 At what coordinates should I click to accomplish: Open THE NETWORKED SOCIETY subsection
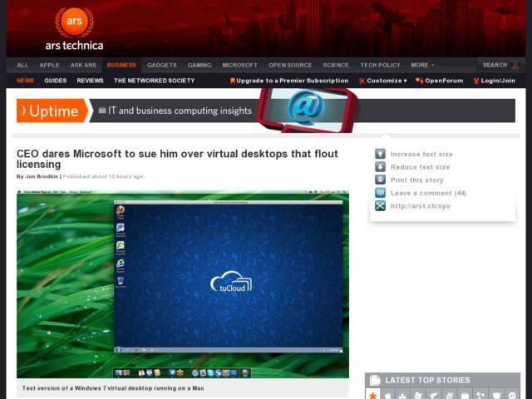point(154,81)
